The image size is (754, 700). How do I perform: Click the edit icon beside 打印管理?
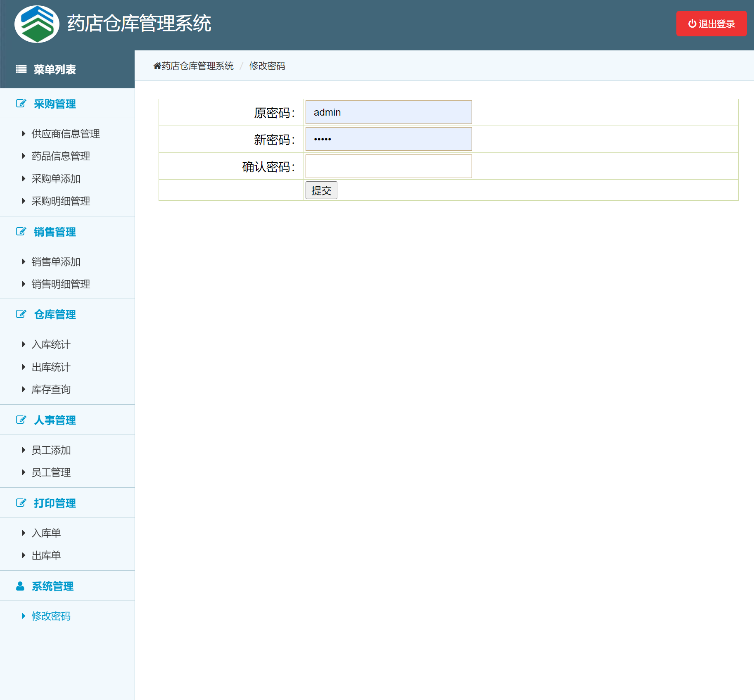pyautogui.click(x=21, y=503)
